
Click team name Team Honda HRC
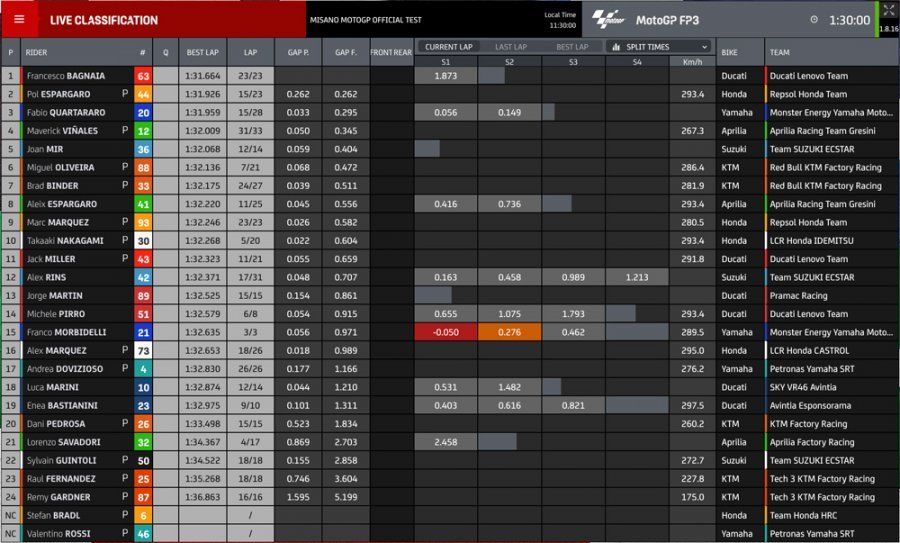(803, 515)
